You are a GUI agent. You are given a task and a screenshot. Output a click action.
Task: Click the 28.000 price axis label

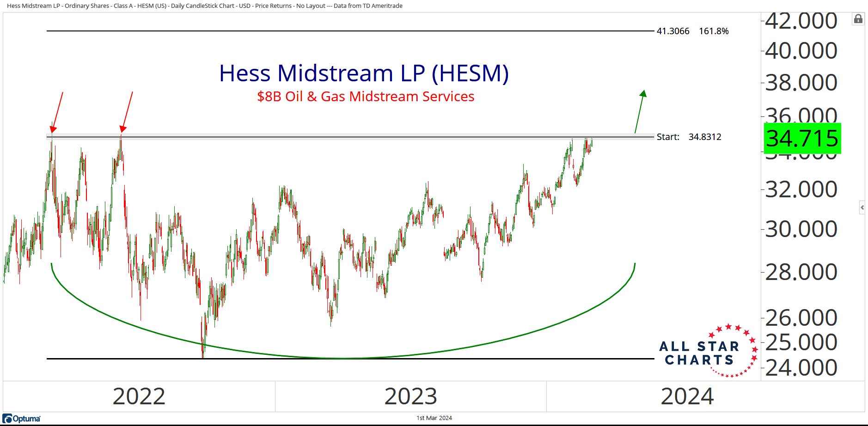coord(801,272)
